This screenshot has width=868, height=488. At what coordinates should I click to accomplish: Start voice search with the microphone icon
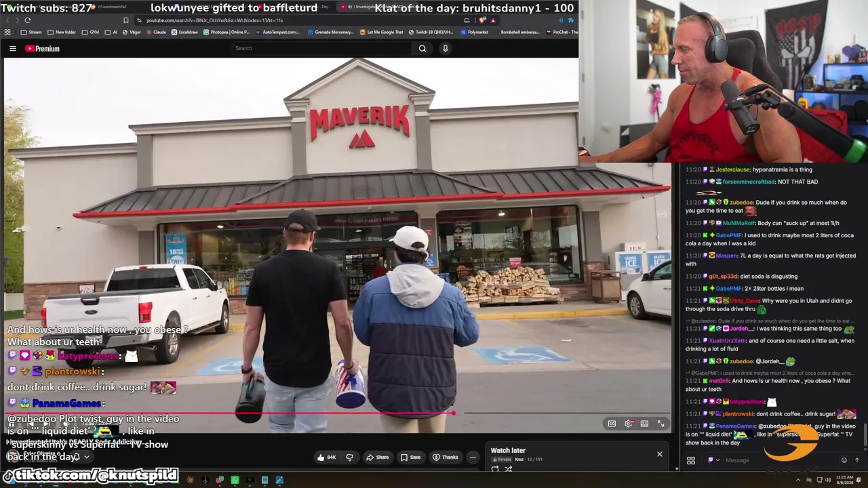point(446,48)
